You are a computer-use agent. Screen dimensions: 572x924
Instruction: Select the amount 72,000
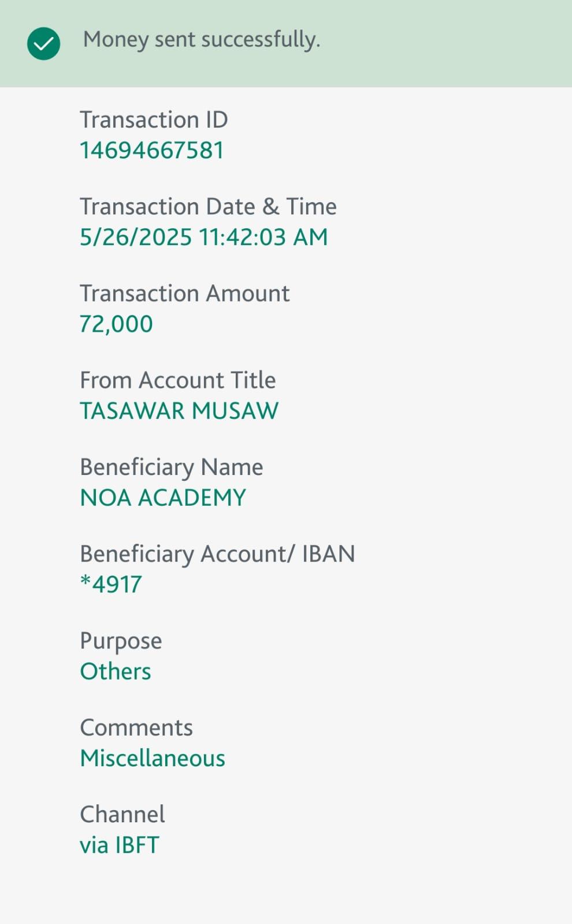coord(116,324)
